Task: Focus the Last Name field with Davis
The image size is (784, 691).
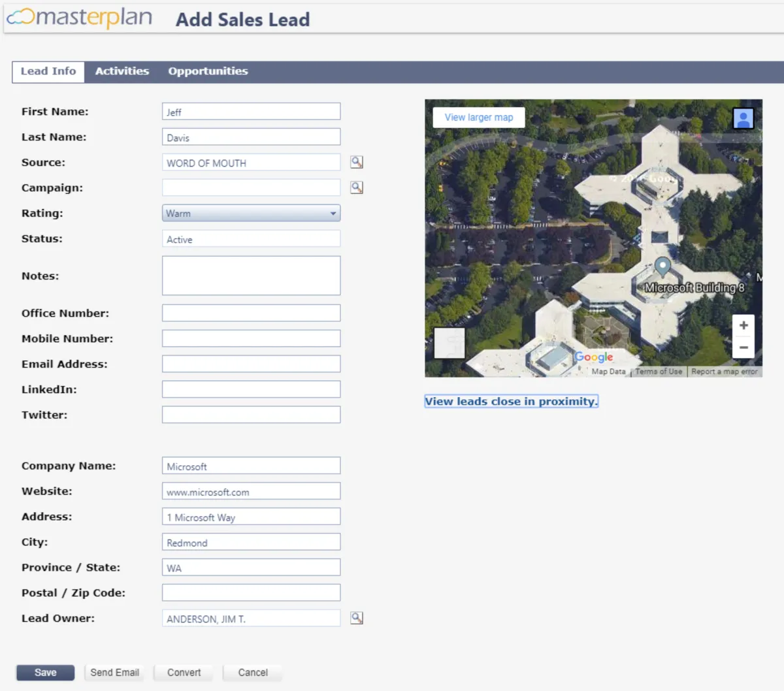Action: pyautogui.click(x=251, y=137)
